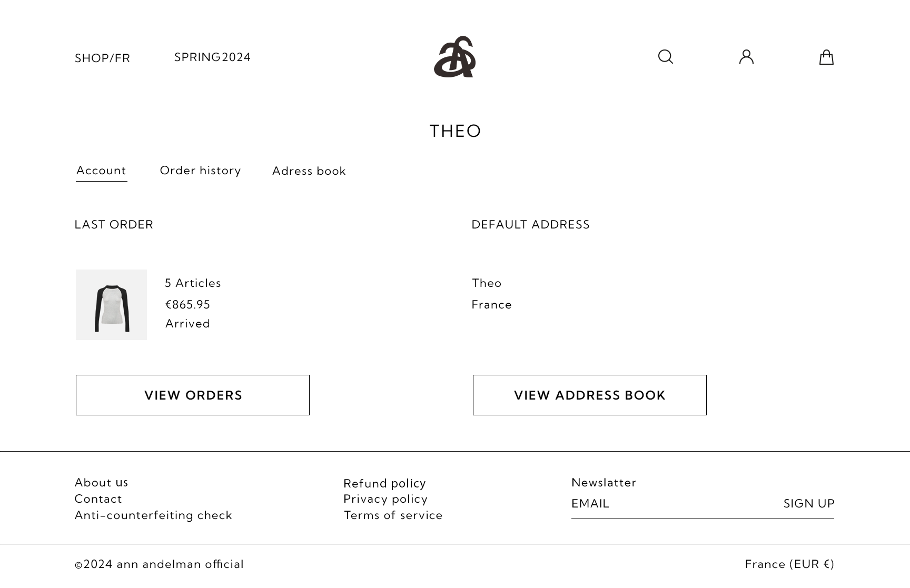The height and width of the screenshot is (588, 910).
Task: Open the Contact link
Action: coord(98,499)
